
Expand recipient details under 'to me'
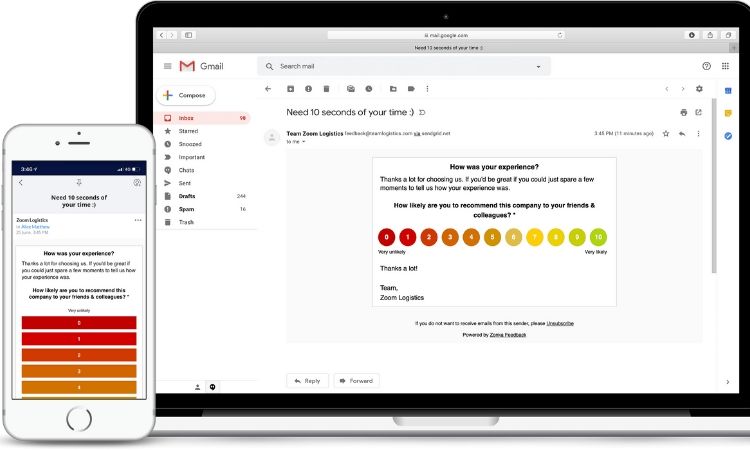click(x=304, y=142)
